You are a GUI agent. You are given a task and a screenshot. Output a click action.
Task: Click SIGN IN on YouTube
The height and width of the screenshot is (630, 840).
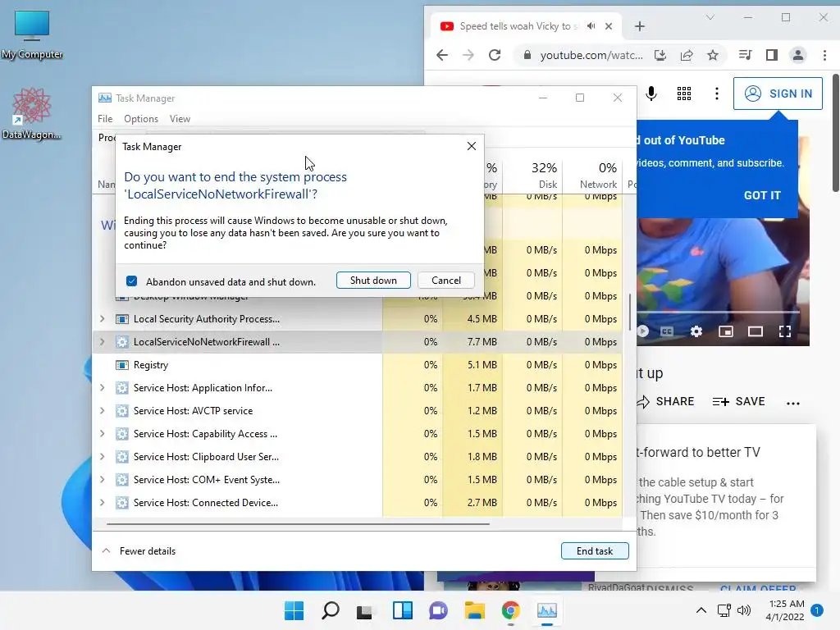pos(778,94)
